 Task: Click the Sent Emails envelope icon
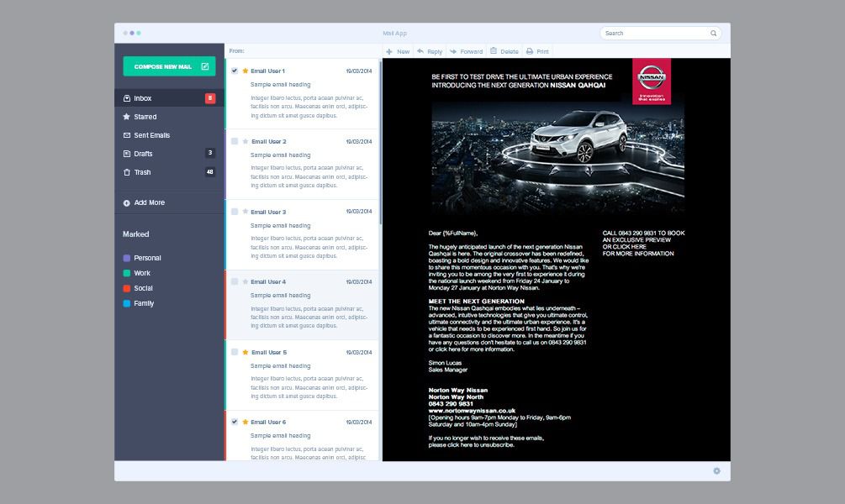(127, 135)
